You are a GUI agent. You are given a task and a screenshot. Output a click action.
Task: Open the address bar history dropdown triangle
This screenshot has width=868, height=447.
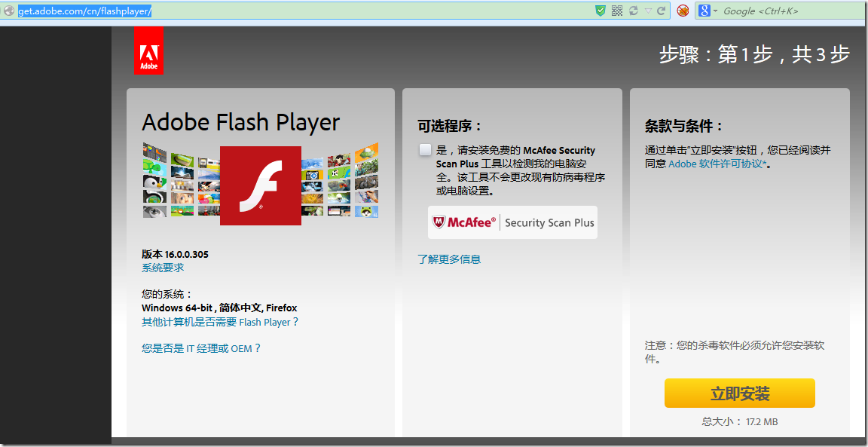[648, 11]
